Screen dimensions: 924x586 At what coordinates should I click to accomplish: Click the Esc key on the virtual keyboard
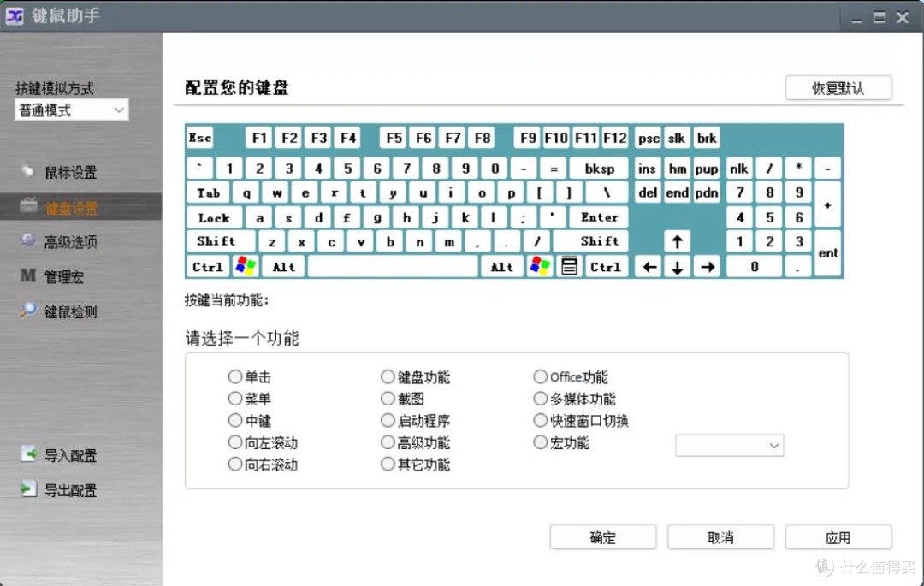tap(199, 137)
